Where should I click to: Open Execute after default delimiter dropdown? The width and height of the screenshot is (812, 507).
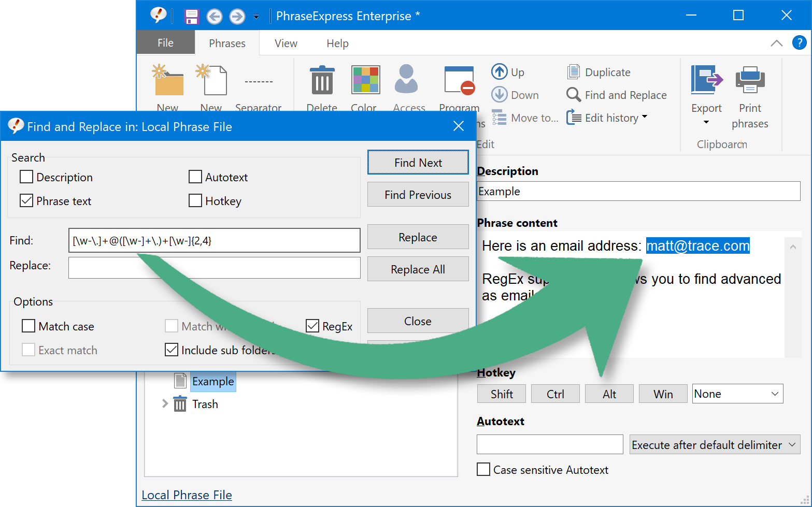point(715,445)
